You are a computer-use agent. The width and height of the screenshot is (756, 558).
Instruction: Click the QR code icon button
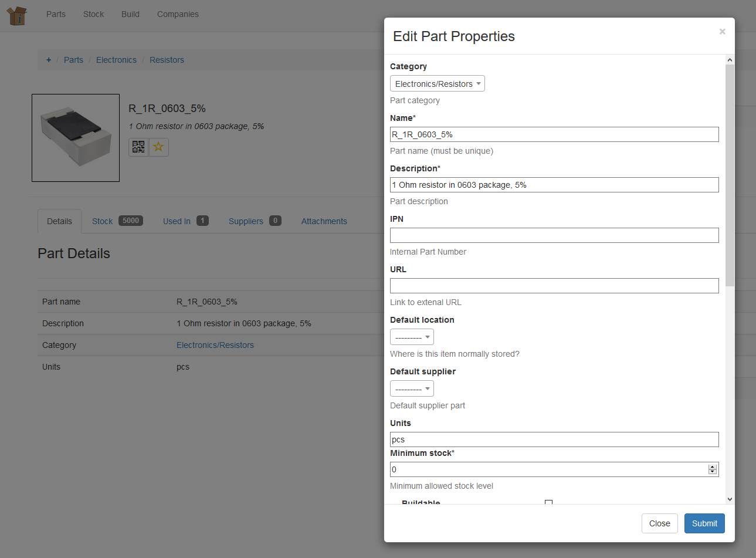(138, 147)
